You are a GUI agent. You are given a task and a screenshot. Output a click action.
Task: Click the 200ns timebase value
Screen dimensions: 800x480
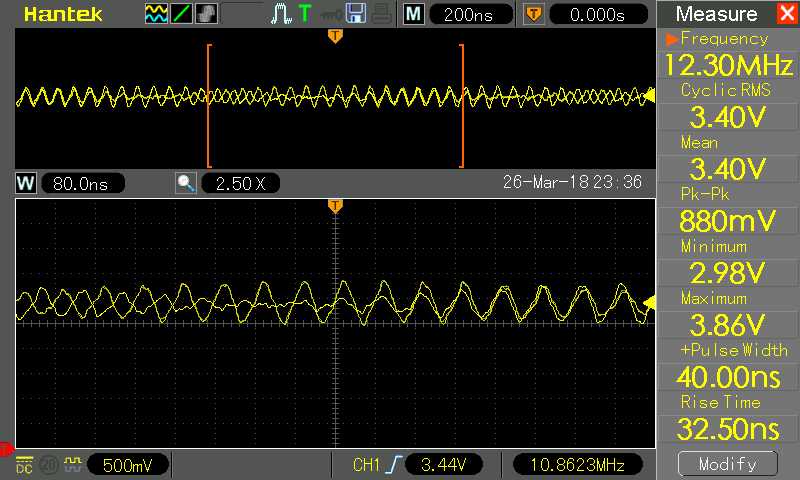pos(470,14)
